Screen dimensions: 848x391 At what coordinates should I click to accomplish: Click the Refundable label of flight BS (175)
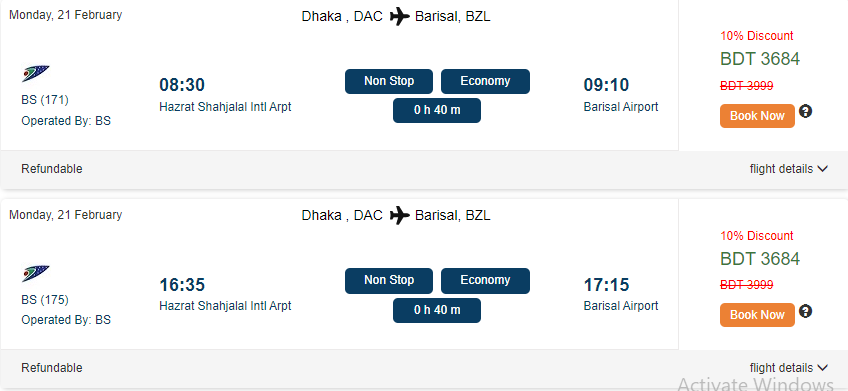[52, 368]
